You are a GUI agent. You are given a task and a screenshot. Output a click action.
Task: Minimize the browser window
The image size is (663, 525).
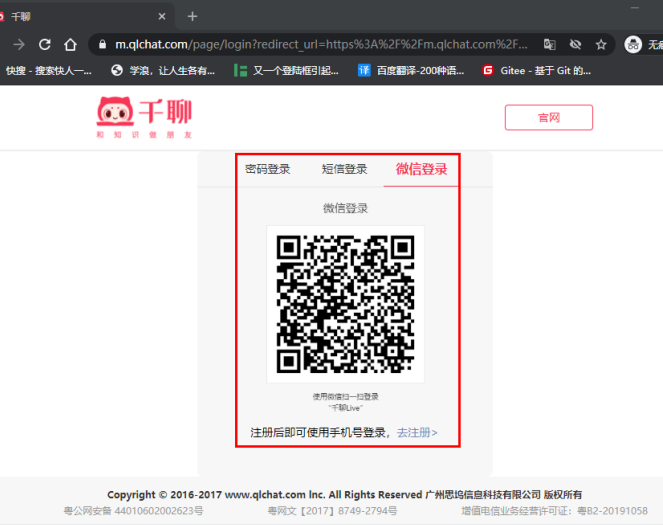tap(635, 8)
